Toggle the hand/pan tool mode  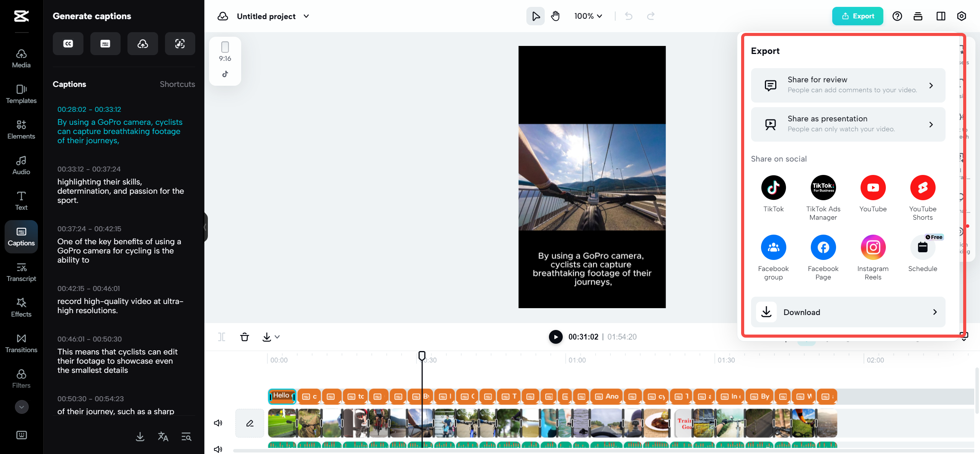tap(555, 16)
